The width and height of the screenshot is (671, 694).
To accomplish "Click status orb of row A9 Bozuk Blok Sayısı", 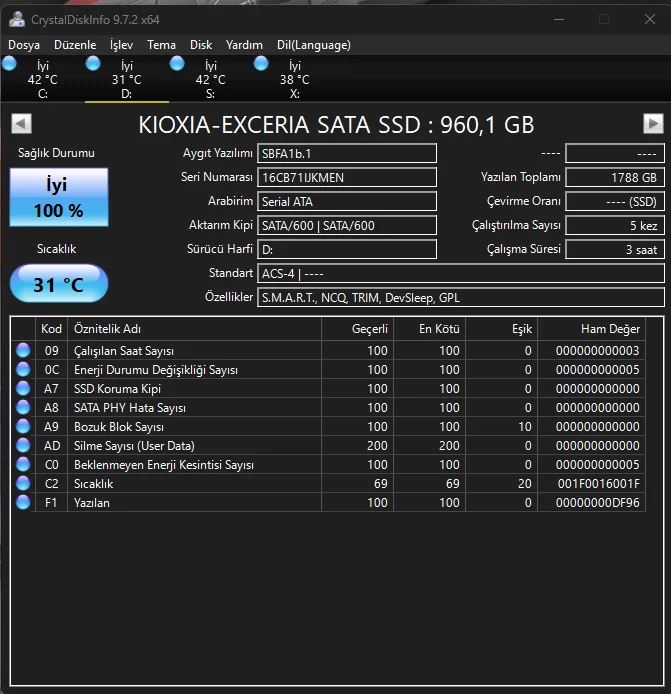I will click(x=23, y=426).
